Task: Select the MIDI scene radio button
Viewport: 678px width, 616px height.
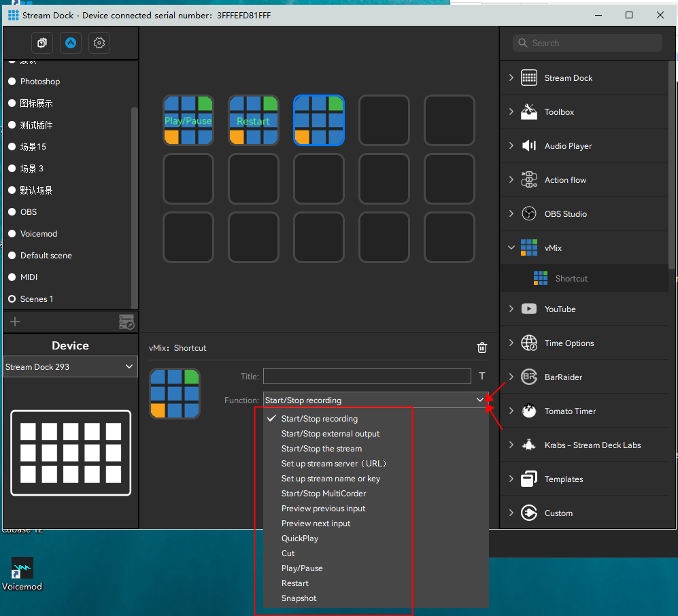Action: pyautogui.click(x=12, y=277)
